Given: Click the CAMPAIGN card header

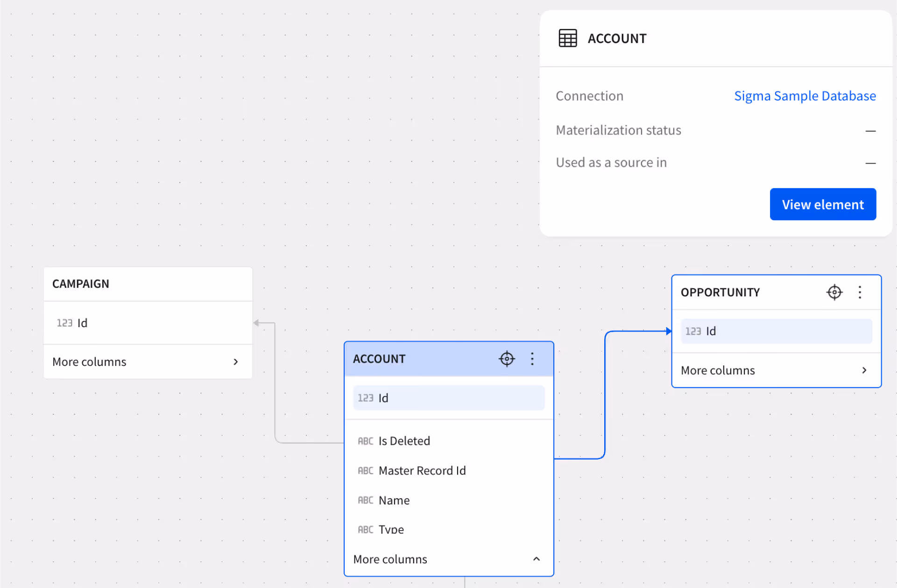Looking at the screenshot, I should tap(148, 284).
